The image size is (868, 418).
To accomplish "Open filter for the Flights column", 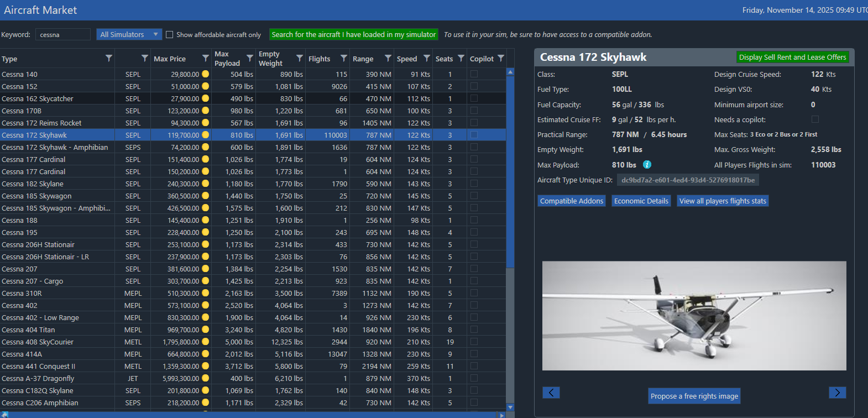I will point(344,58).
